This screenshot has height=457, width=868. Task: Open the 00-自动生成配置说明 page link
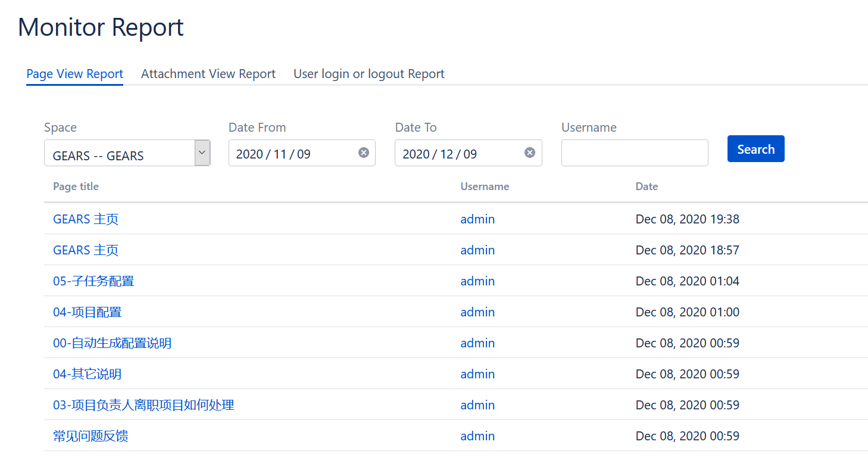tap(112, 343)
